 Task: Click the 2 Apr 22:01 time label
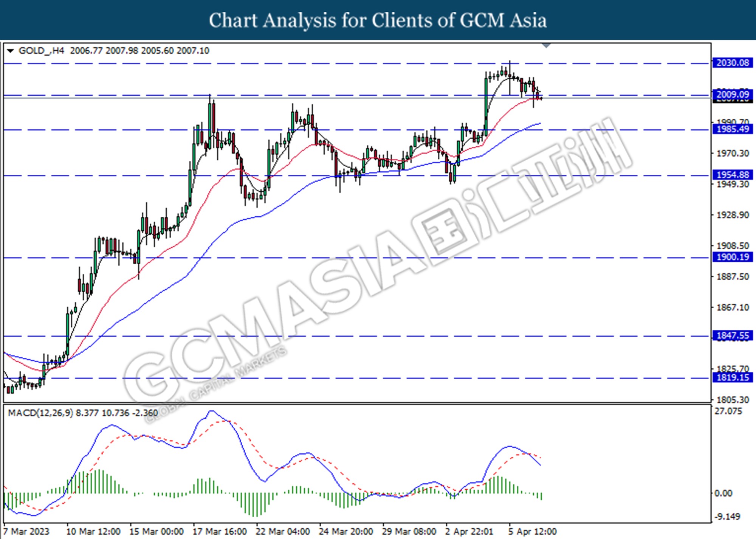pyautogui.click(x=469, y=532)
